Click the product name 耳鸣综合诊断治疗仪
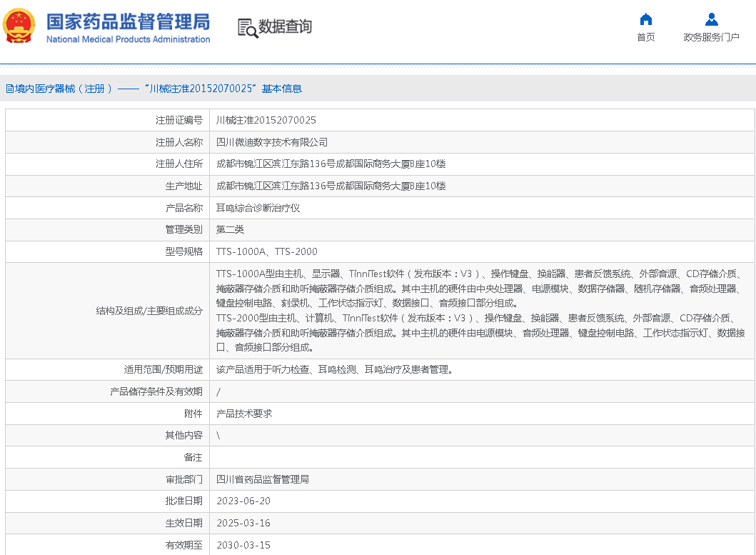The image size is (756, 555). pyautogui.click(x=258, y=208)
